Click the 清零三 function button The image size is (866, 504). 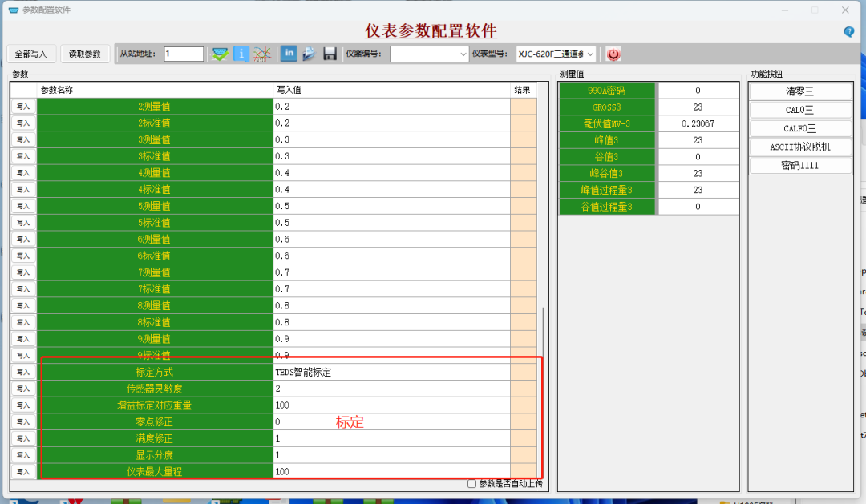799,91
